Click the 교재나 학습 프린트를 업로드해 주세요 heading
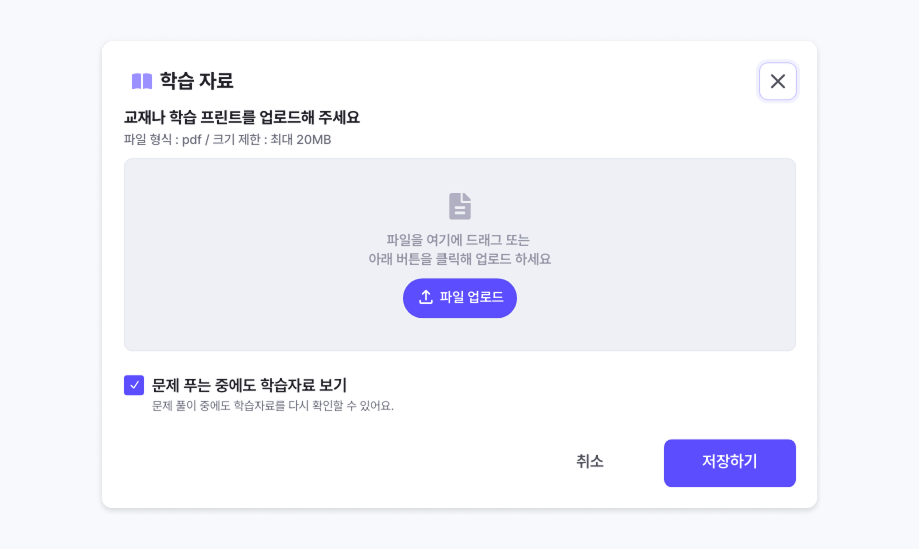Viewport: 919px width, 549px height. (x=242, y=117)
